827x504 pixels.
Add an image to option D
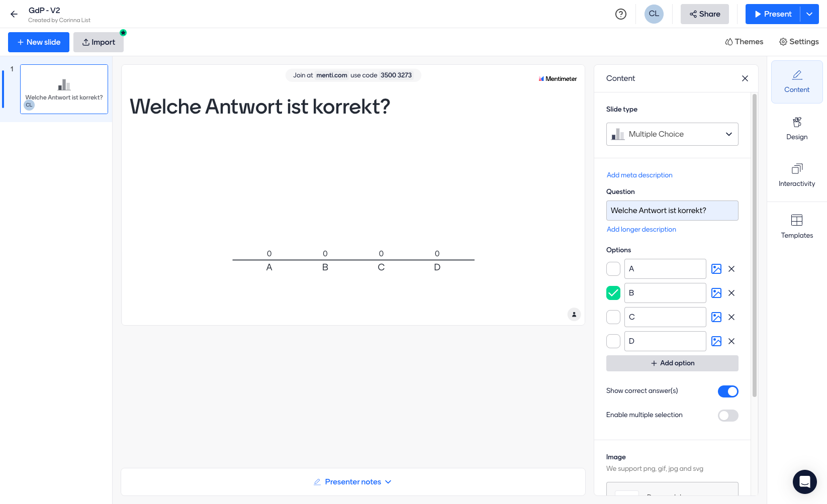tap(716, 341)
